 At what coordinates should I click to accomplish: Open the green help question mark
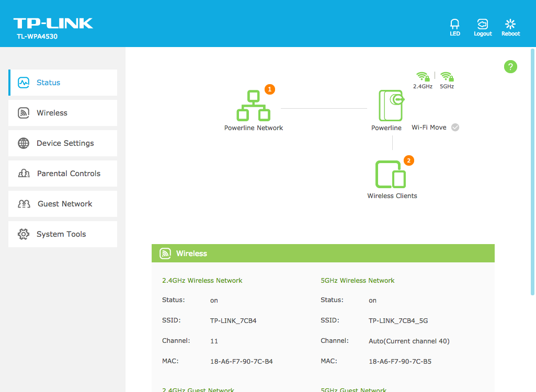pyautogui.click(x=510, y=66)
